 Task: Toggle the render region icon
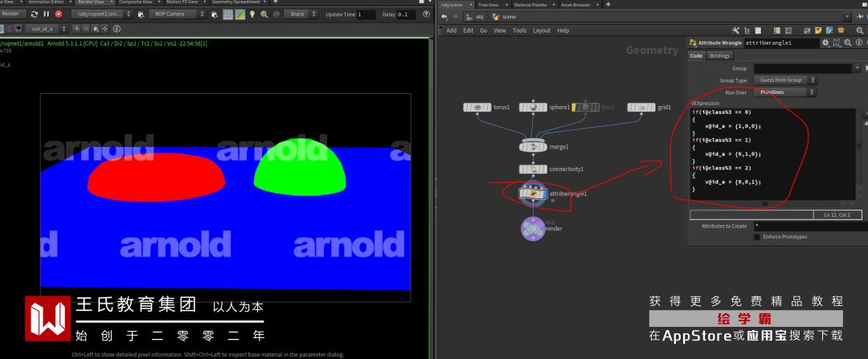(x=227, y=14)
